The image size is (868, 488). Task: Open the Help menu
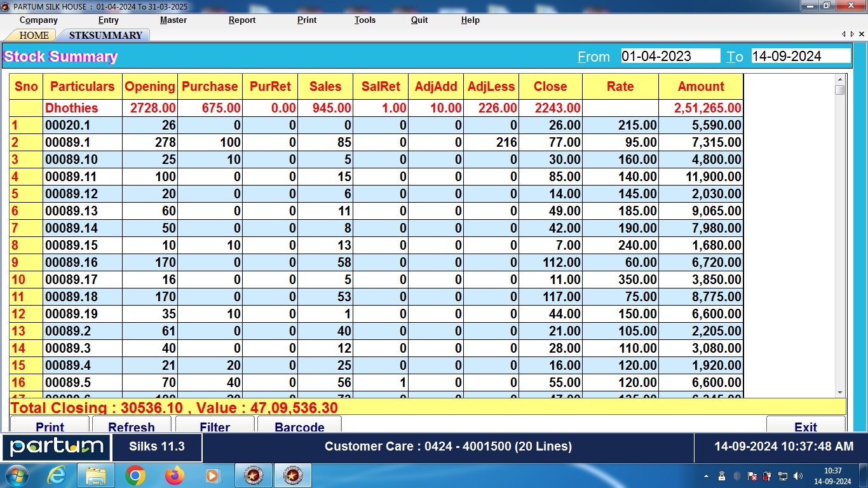pos(470,20)
